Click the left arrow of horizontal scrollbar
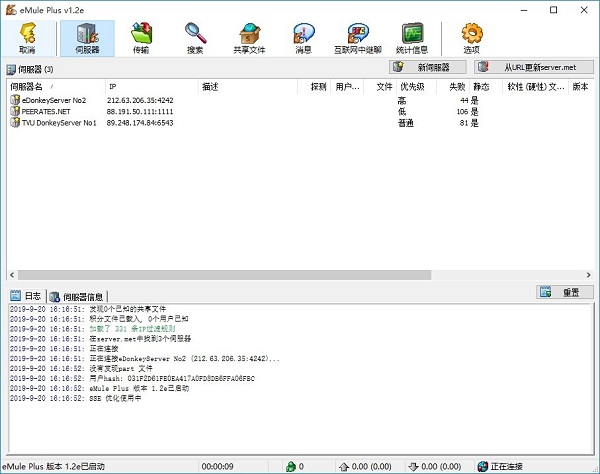Viewport: 600px width, 474px height. click(12, 275)
